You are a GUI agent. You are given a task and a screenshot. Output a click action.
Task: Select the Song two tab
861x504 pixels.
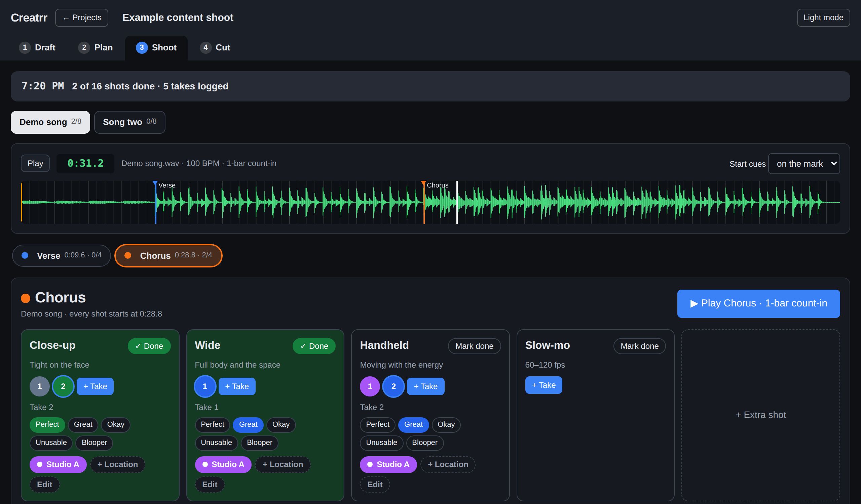[130, 122]
